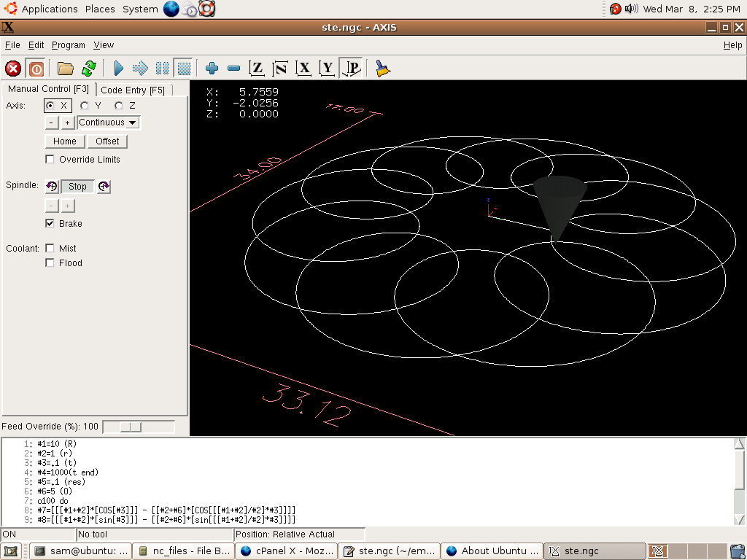The height and width of the screenshot is (560, 747).
Task: Zoom out with the minus icon
Action: [x=234, y=69]
